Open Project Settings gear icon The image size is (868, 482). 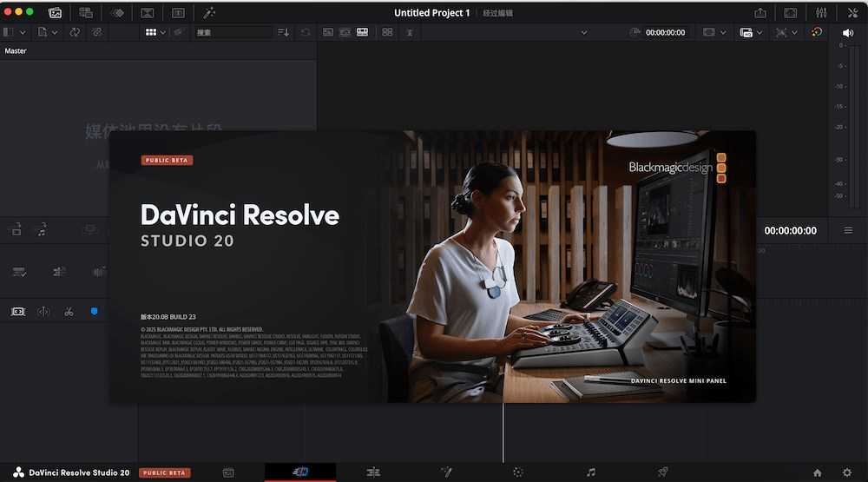tap(846, 472)
